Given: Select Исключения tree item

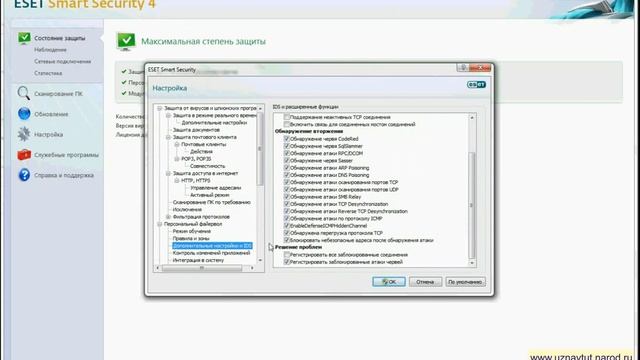Looking at the screenshot, I should (x=187, y=209).
